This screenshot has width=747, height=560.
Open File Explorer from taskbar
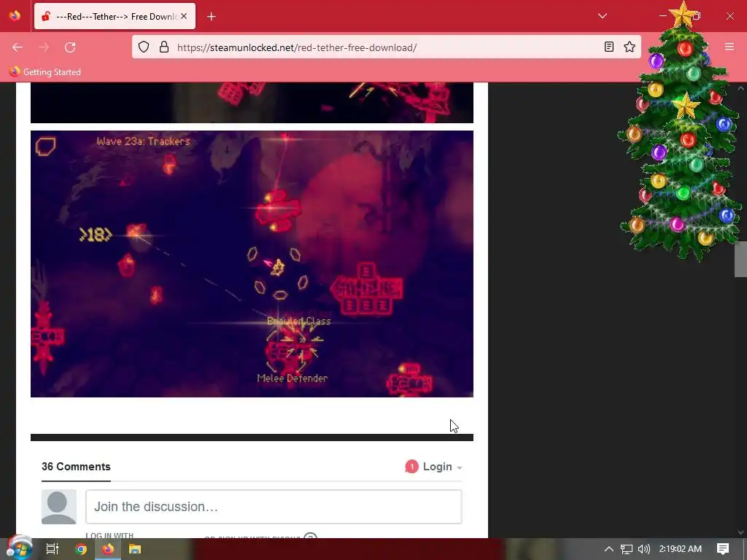coord(135,549)
